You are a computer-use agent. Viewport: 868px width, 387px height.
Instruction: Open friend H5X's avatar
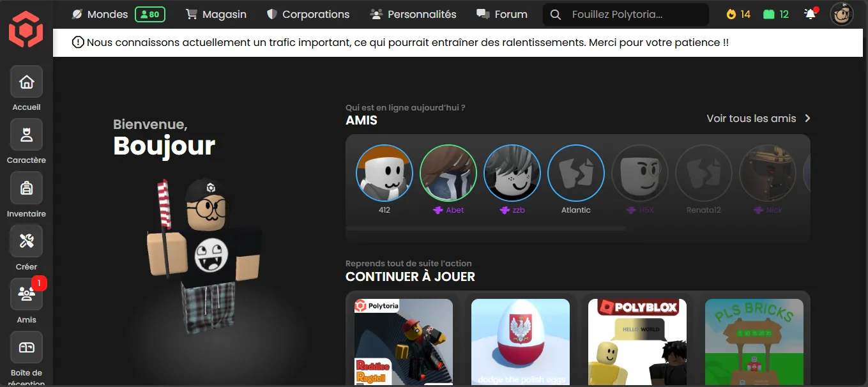tap(640, 173)
